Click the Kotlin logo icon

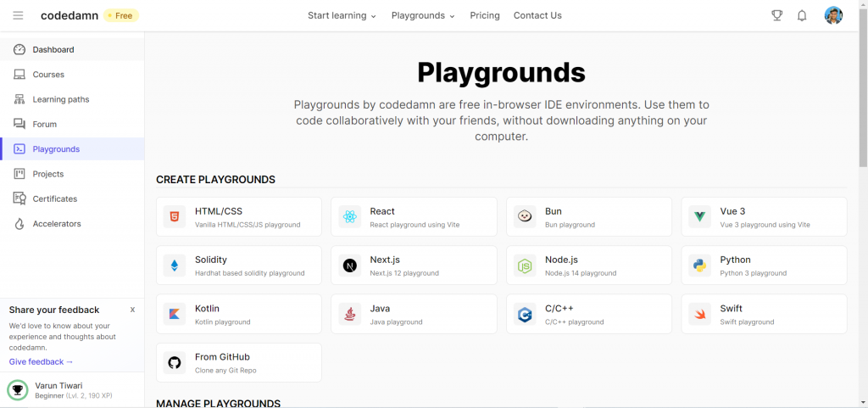pos(175,315)
